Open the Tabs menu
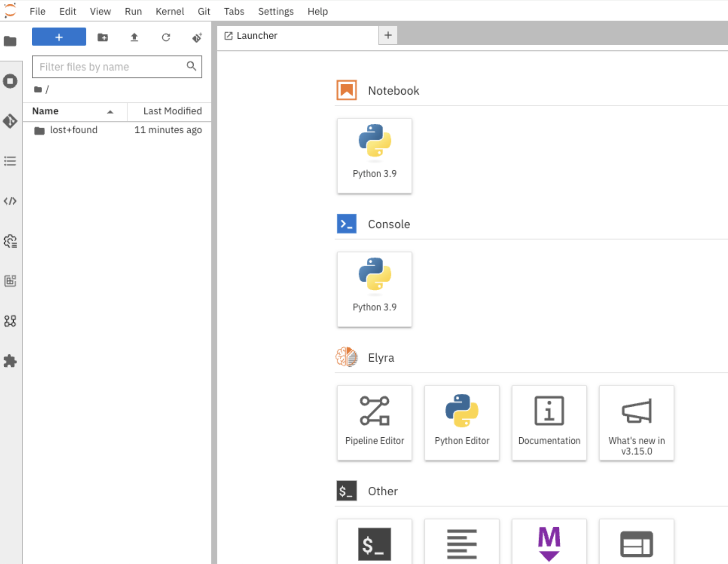Viewport: 728px width, 564px height. [x=234, y=11]
